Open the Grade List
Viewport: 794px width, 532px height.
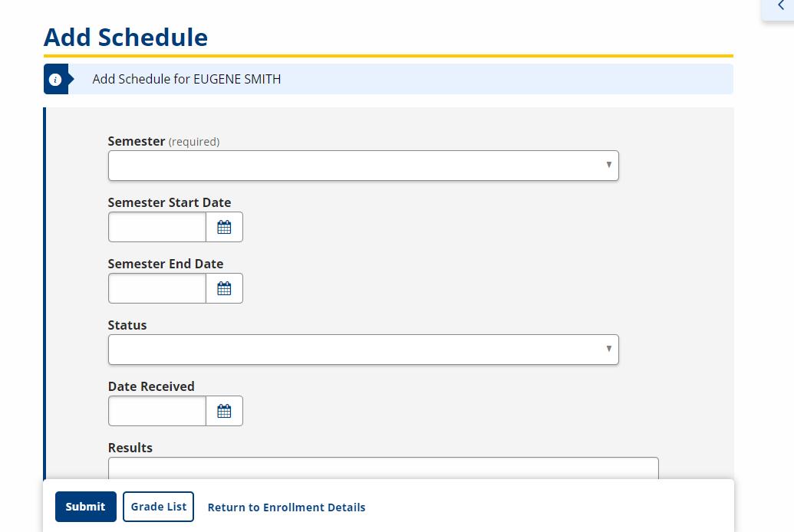[159, 507]
